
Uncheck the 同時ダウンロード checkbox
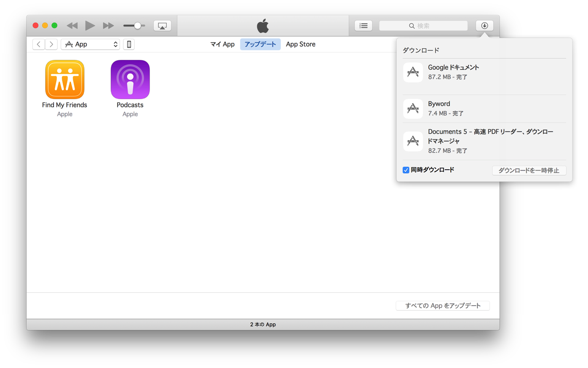coord(406,170)
